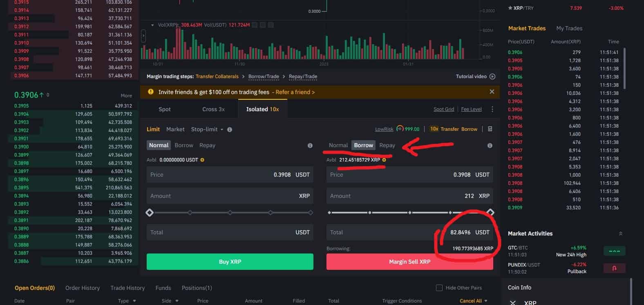The width and height of the screenshot is (644, 305).
Task: Open the Refer a friend link
Action: tap(295, 92)
